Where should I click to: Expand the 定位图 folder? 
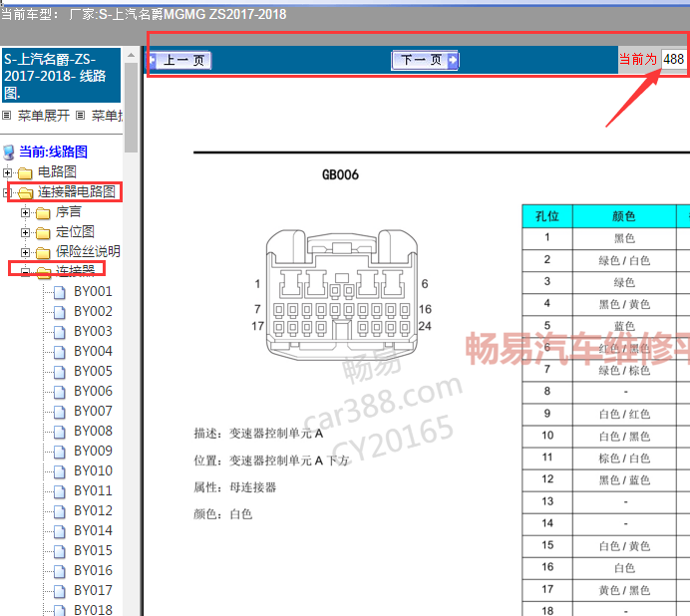tap(25, 232)
